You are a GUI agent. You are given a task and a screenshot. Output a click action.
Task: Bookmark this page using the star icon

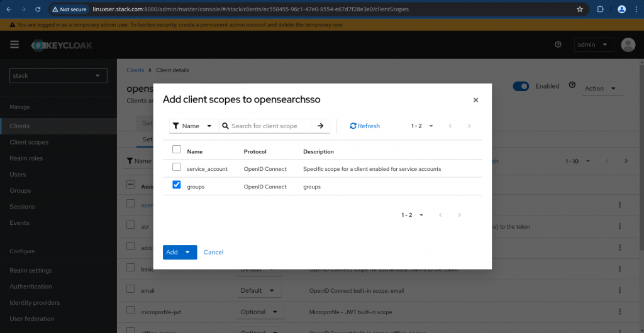pos(579,9)
